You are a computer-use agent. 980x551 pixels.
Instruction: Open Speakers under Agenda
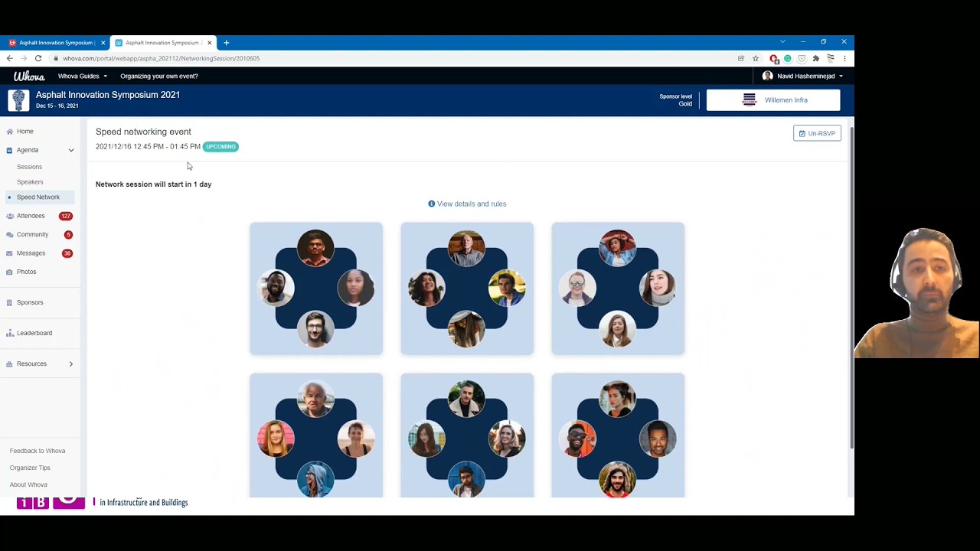(x=30, y=182)
